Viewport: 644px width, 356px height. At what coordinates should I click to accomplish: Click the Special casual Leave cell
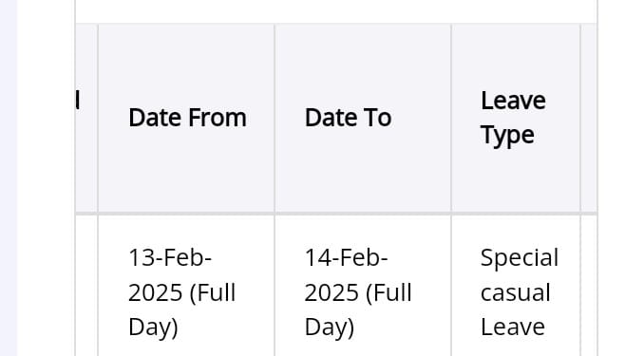click(x=516, y=286)
